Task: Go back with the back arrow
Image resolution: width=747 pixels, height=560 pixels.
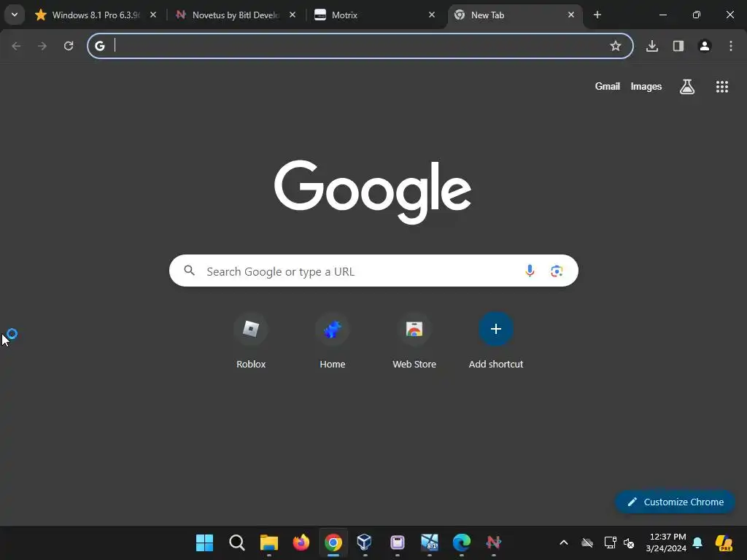Action: click(16, 46)
